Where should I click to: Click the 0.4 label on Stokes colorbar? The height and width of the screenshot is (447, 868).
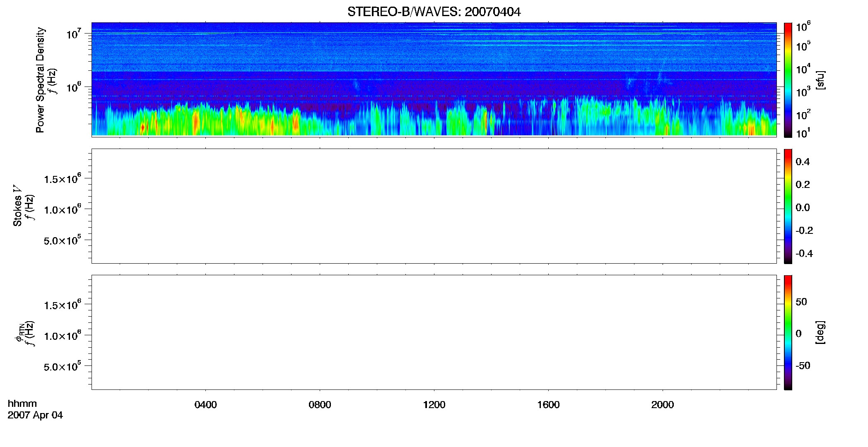point(803,162)
